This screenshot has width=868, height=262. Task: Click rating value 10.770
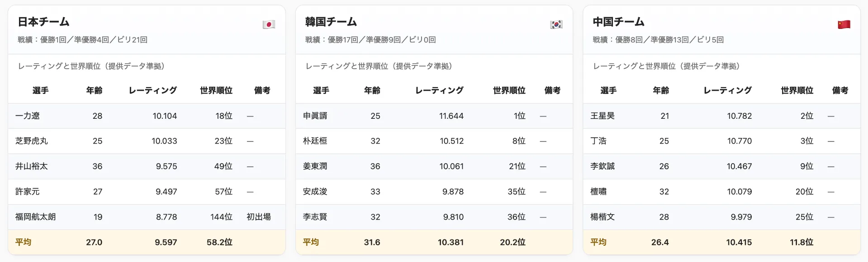740,141
